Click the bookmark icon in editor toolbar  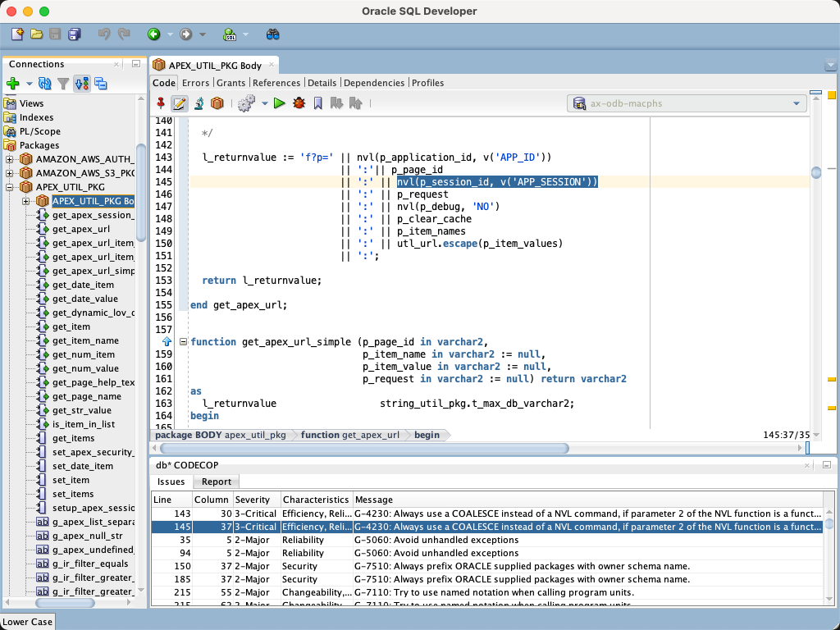click(317, 103)
